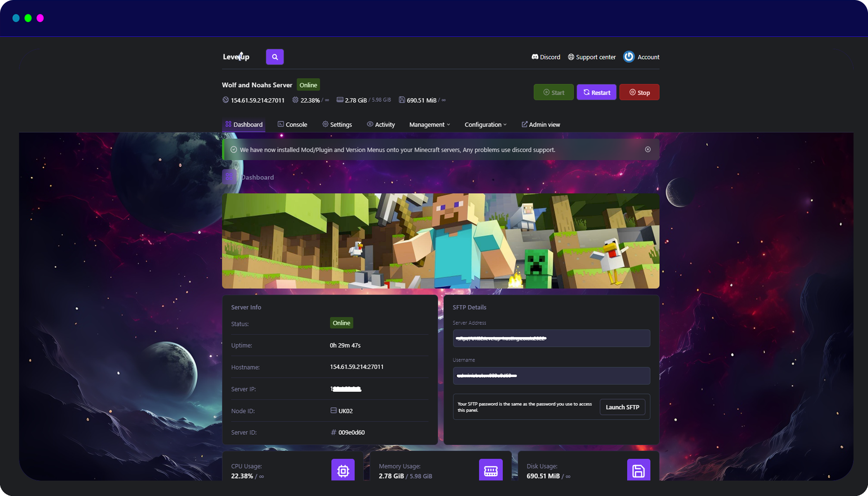Dismiss the Mod/Plugin installation notification
The image size is (868, 496).
[x=648, y=150]
